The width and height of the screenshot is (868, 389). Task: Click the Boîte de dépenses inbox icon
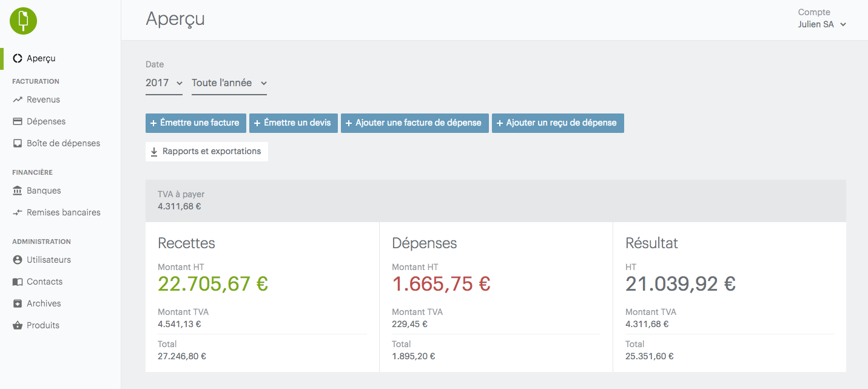click(18, 143)
